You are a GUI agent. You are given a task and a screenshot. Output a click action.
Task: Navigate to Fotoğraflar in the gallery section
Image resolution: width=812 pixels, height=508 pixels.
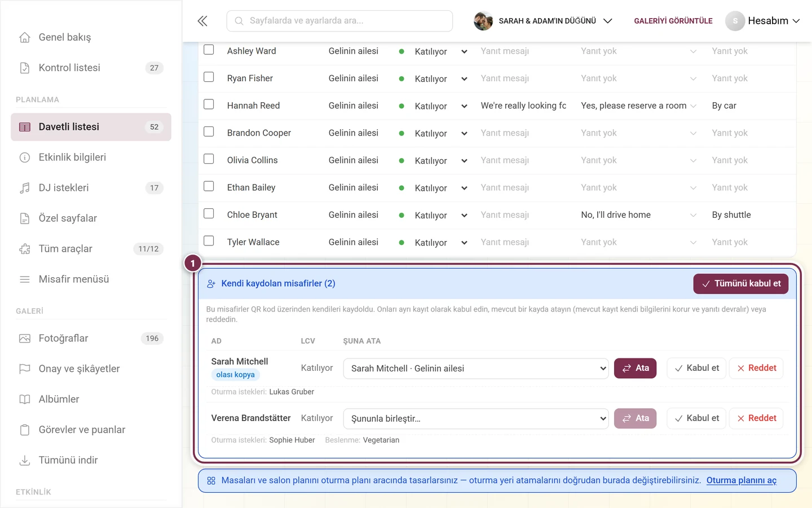coord(91,339)
